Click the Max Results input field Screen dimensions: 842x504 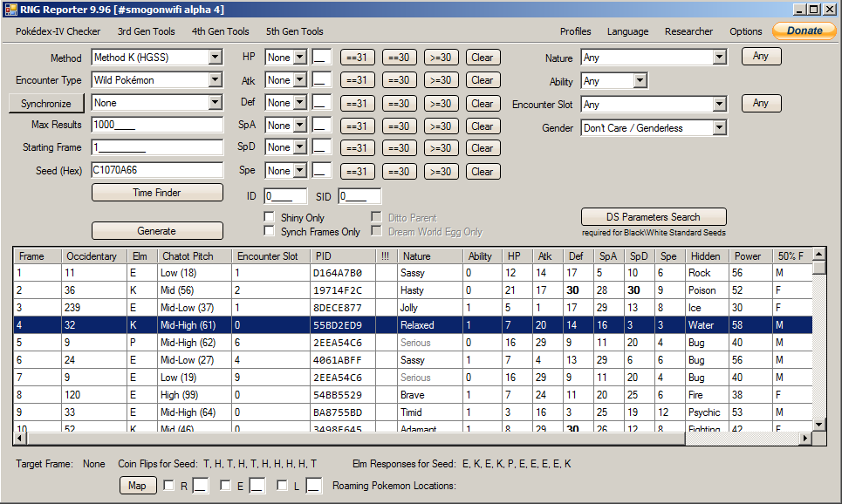coord(157,125)
